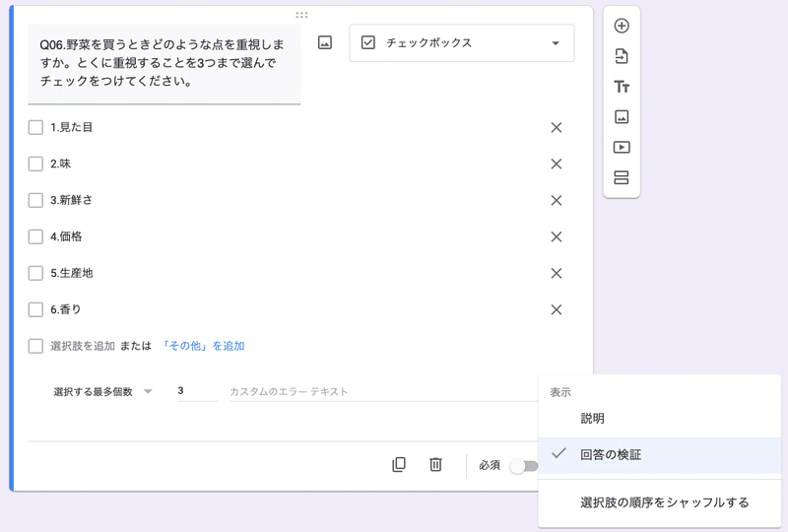Open the チェックボックス question type dropdown
This screenshot has width=788, height=532.
point(461,43)
